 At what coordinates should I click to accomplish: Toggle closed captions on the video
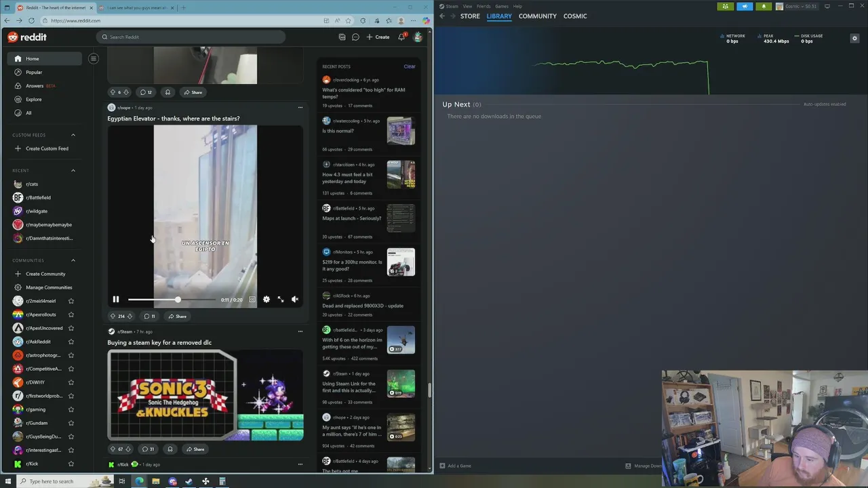pyautogui.click(x=252, y=299)
